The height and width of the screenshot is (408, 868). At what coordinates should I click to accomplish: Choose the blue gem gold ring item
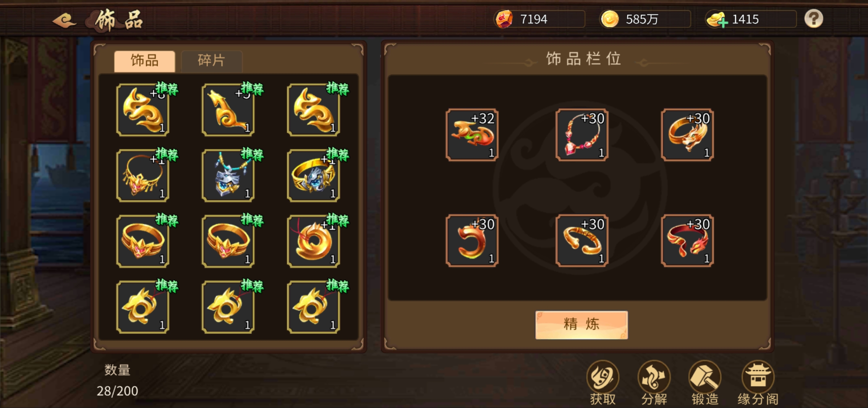[314, 175]
